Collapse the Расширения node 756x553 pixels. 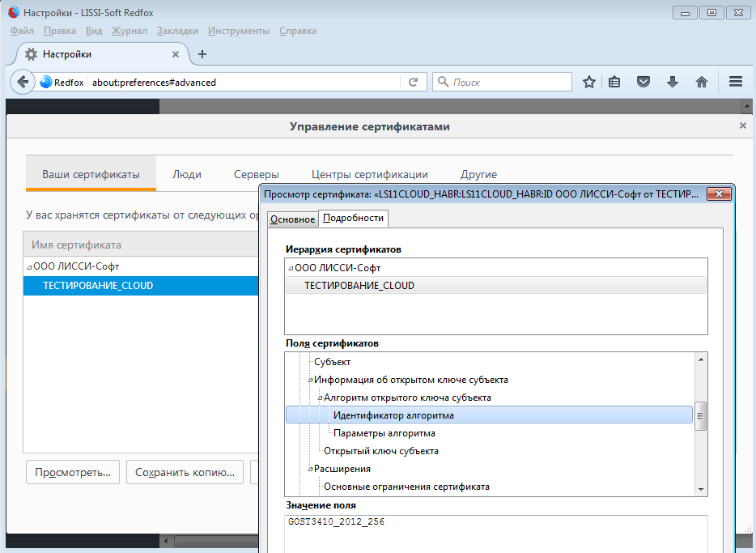click(311, 469)
